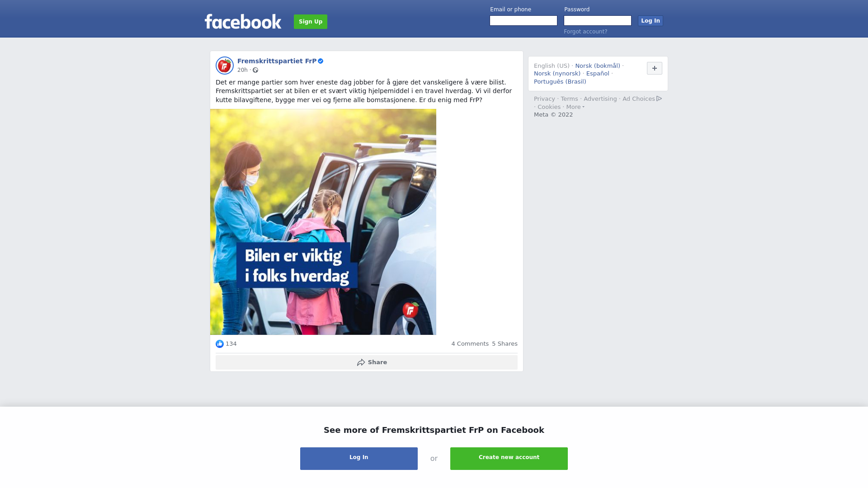The image size is (868, 488).
Task: Click the plus button for more languages
Action: click(x=654, y=68)
